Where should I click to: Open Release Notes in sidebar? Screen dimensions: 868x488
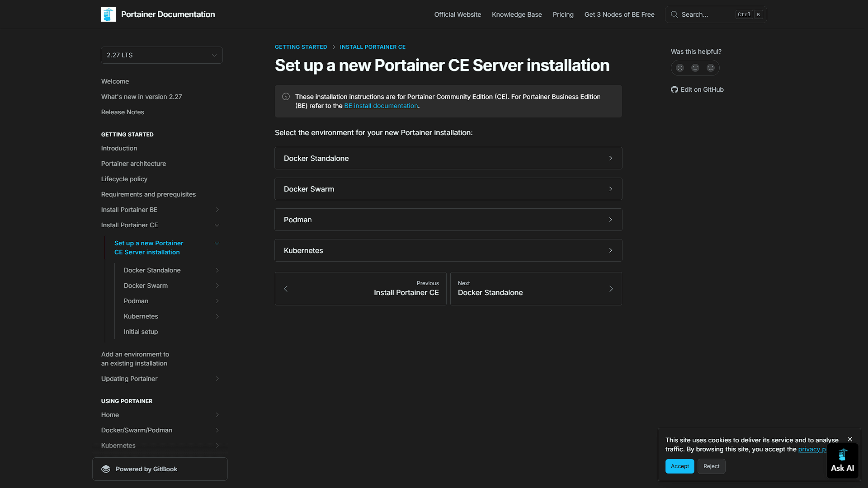pos(123,112)
